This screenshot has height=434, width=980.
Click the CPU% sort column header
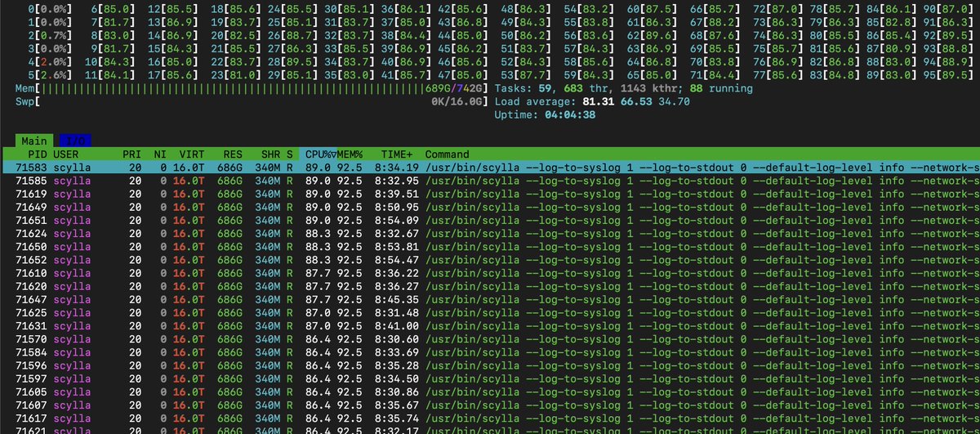point(318,154)
